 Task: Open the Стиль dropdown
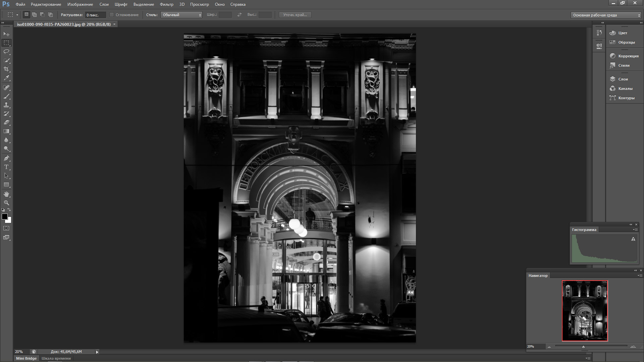181,15
